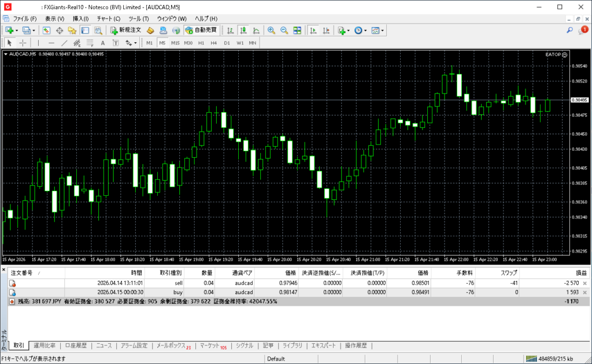Switch chart to candlestick mode
Screen dimensions: 592x364
click(x=243, y=30)
